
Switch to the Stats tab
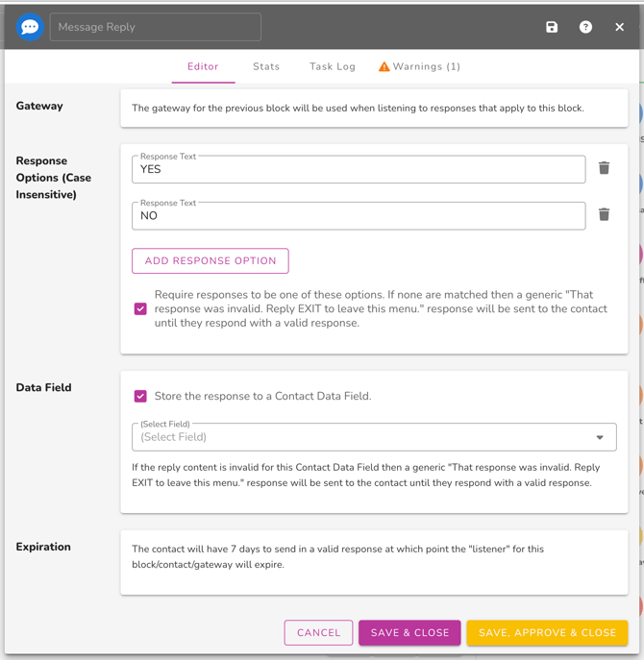(x=266, y=66)
